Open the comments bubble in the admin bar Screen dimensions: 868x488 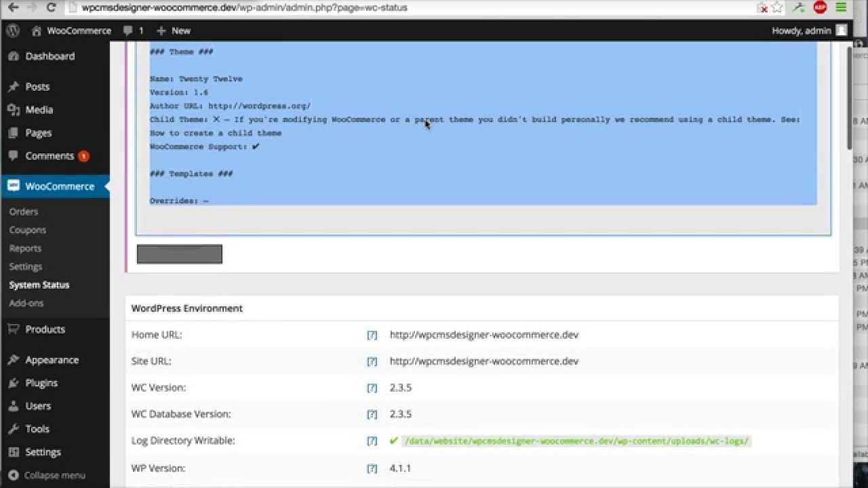133,30
